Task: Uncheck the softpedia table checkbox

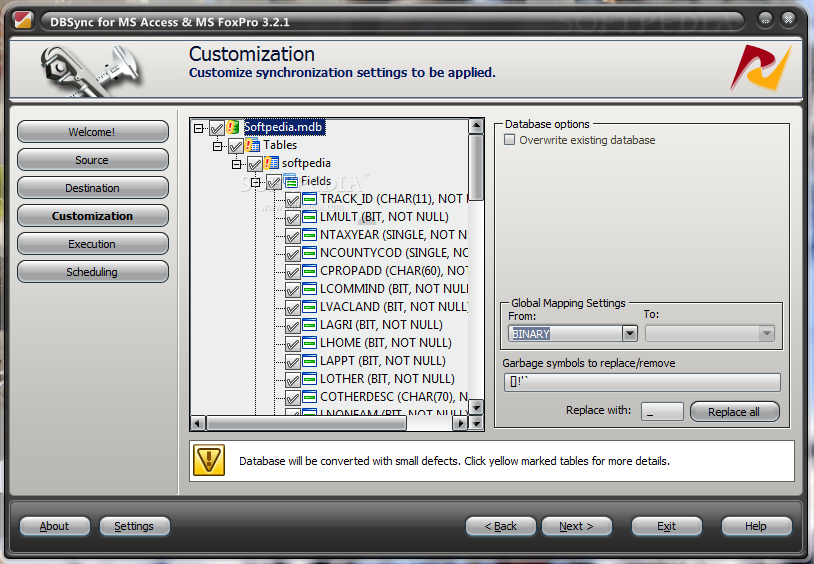Action: (254, 164)
